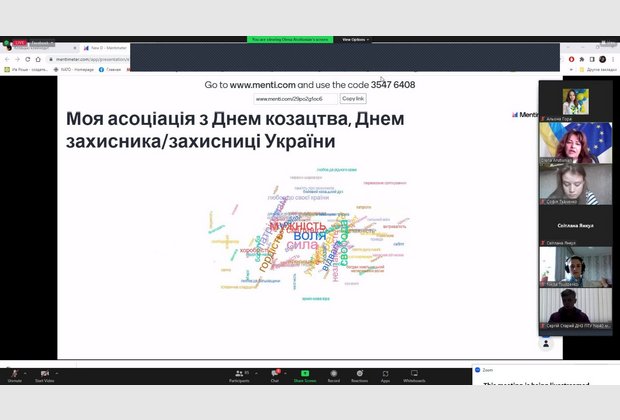620x420 pixels.
Task: Open the Chat panel
Action: (274, 374)
